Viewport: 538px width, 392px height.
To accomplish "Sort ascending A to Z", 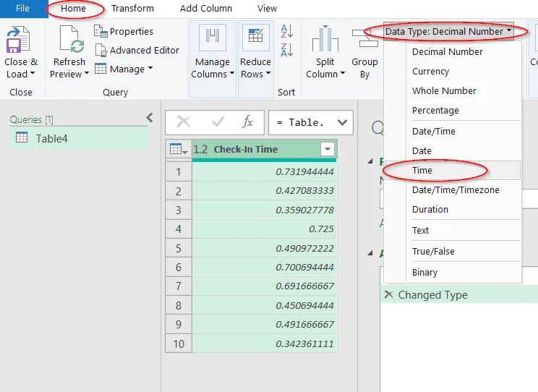I will 286,31.
